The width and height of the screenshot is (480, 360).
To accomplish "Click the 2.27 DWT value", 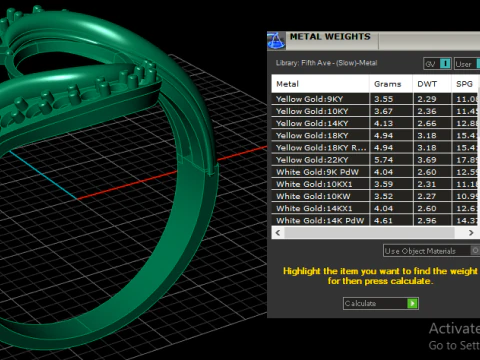I will [x=427, y=196].
